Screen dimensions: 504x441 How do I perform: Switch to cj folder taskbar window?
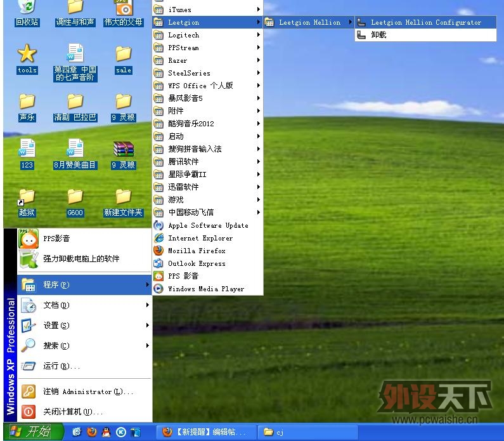[x=308, y=432]
